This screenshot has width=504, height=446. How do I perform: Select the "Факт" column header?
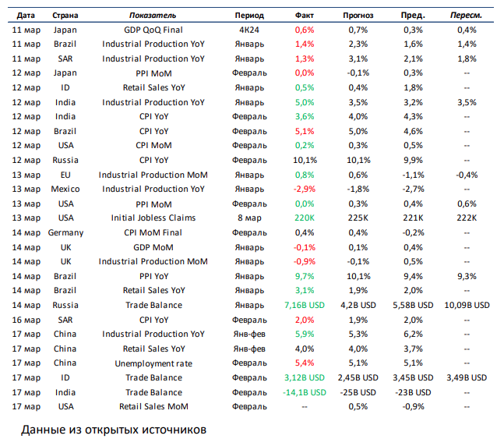pyautogui.click(x=305, y=15)
